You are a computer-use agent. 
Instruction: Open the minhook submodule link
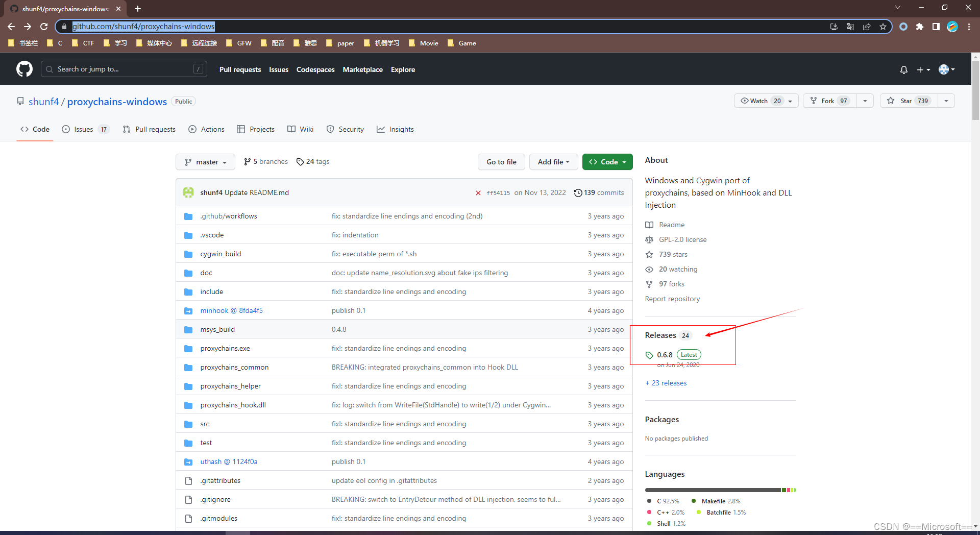tap(231, 310)
